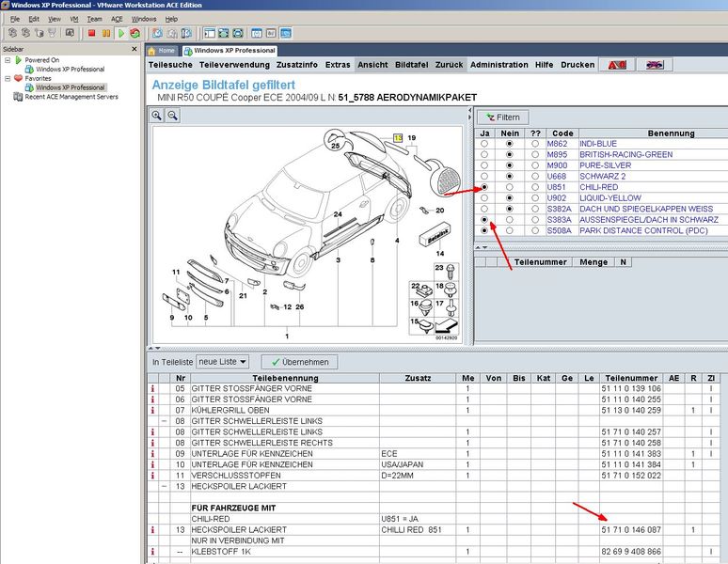Screen dimensions: 728x564
Task: Select Ja for U902 LIQUID-YELLOW
Action: (484, 198)
